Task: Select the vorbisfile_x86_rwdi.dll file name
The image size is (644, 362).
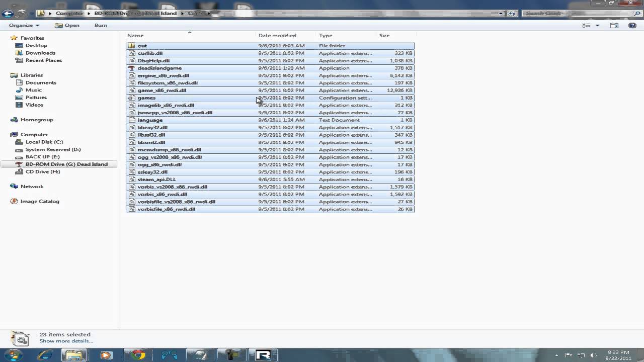Action: (x=167, y=209)
